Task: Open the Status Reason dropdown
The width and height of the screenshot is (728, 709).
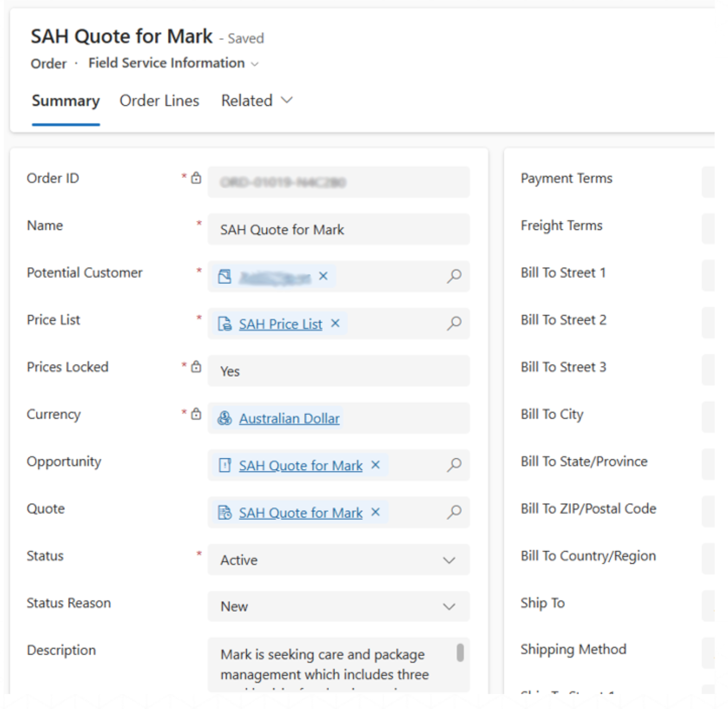Action: coord(449,607)
